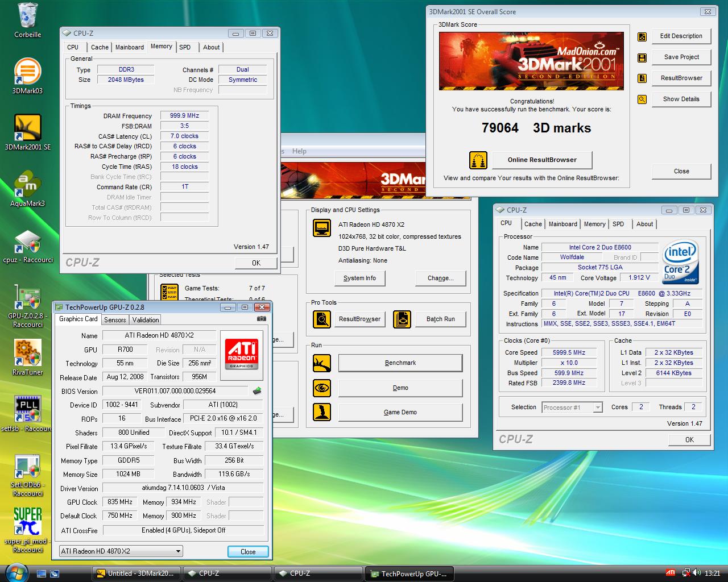Click OK in the processor CPU-Z window
Screen dimensions: 728x582
click(x=689, y=440)
